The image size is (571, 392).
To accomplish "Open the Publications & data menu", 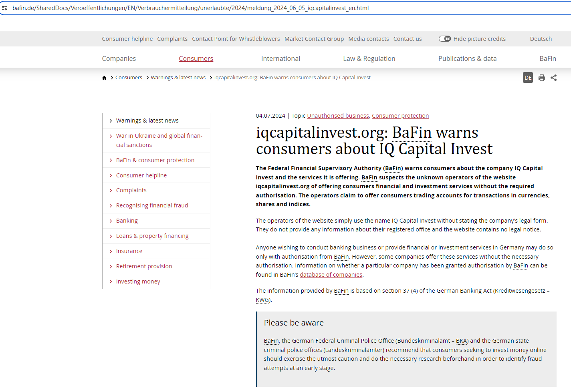I will [x=467, y=58].
